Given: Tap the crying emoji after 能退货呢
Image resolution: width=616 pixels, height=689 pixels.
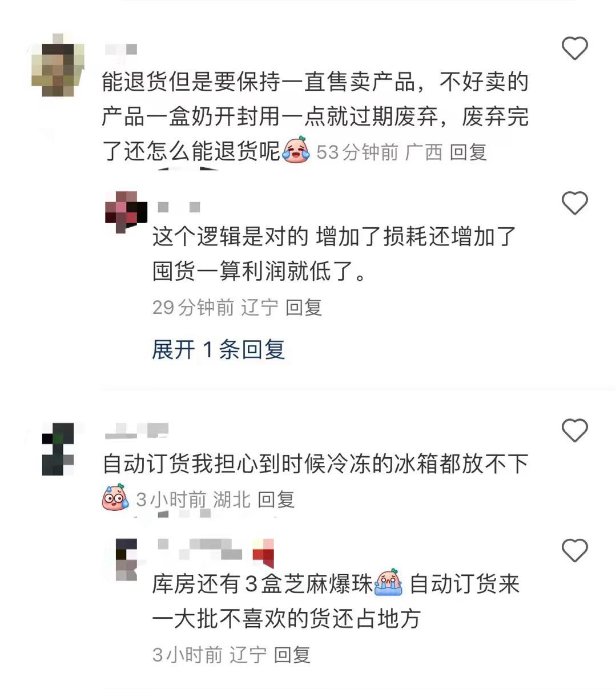Looking at the screenshot, I should [296, 150].
